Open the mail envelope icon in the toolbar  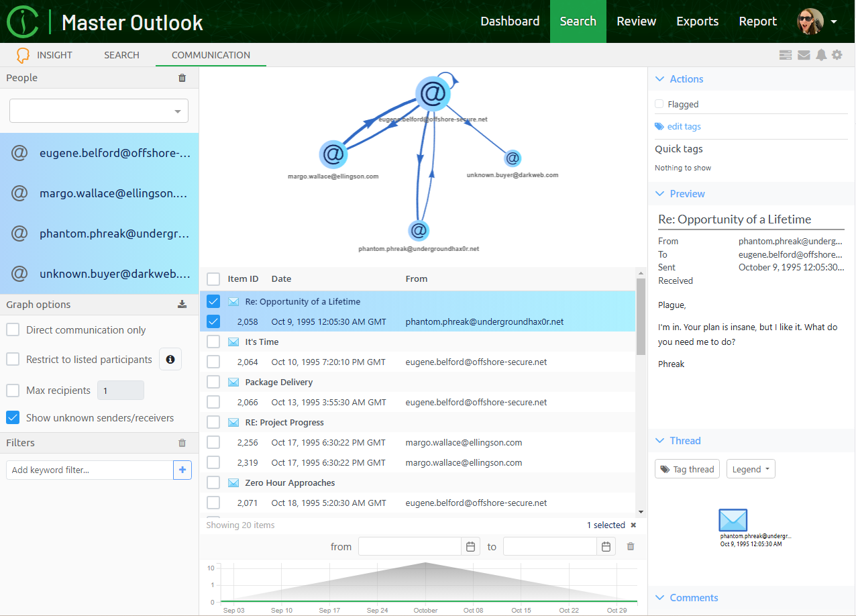[804, 54]
